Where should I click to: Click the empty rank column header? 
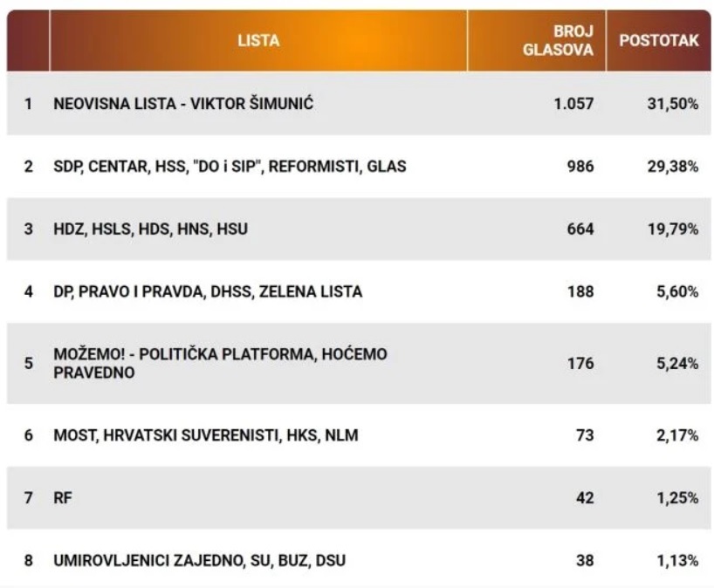(x=28, y=40)
